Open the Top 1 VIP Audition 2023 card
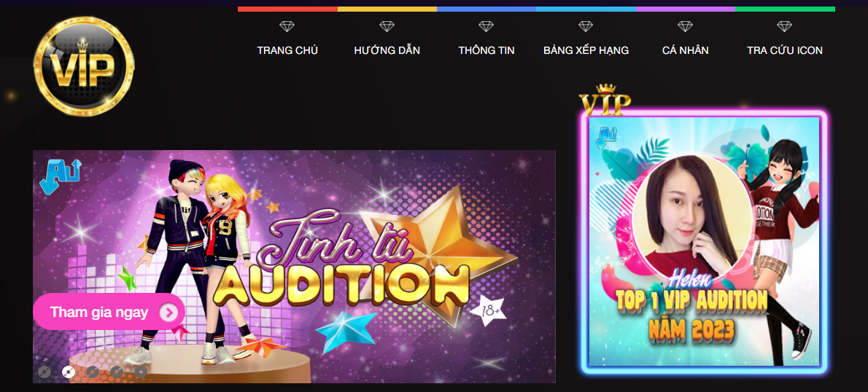This screenshot has height=392, width=868. 704,242
